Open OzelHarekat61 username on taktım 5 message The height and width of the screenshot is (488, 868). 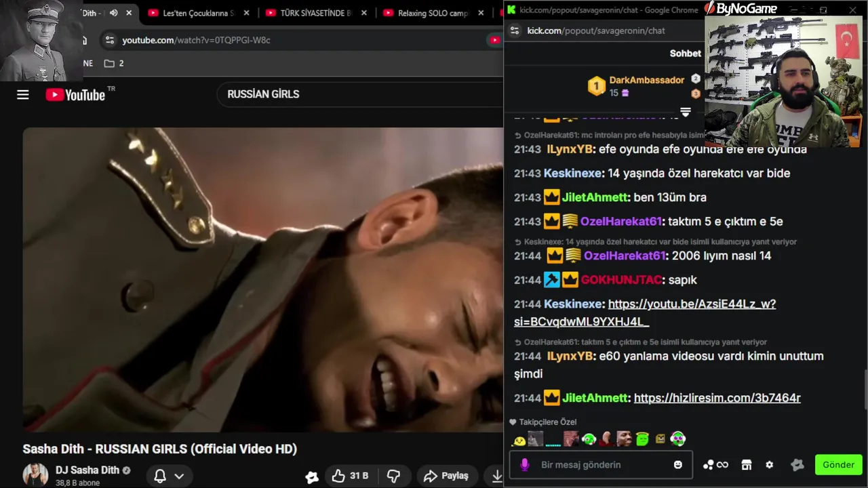[620, 222]
